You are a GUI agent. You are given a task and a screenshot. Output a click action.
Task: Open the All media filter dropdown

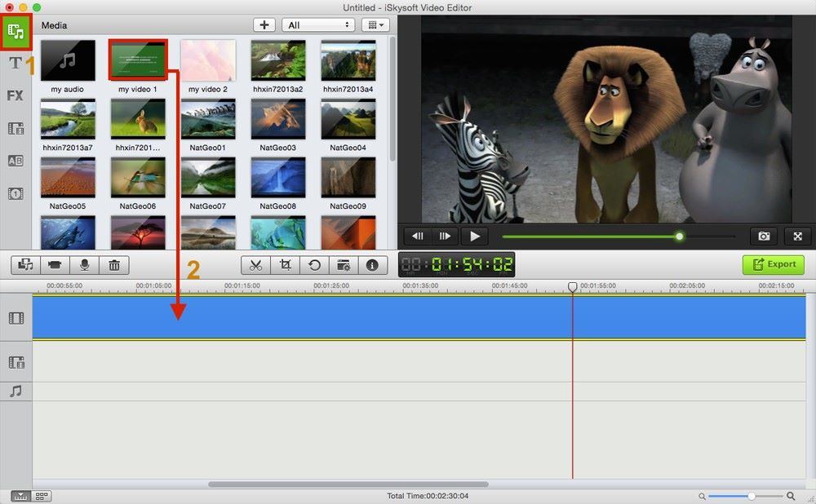pos(318,25)
